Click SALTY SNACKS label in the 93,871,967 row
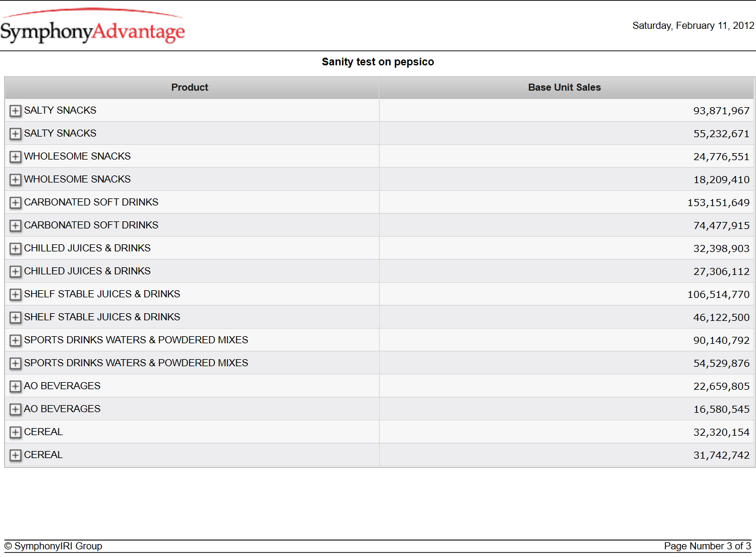 point(60,110)
